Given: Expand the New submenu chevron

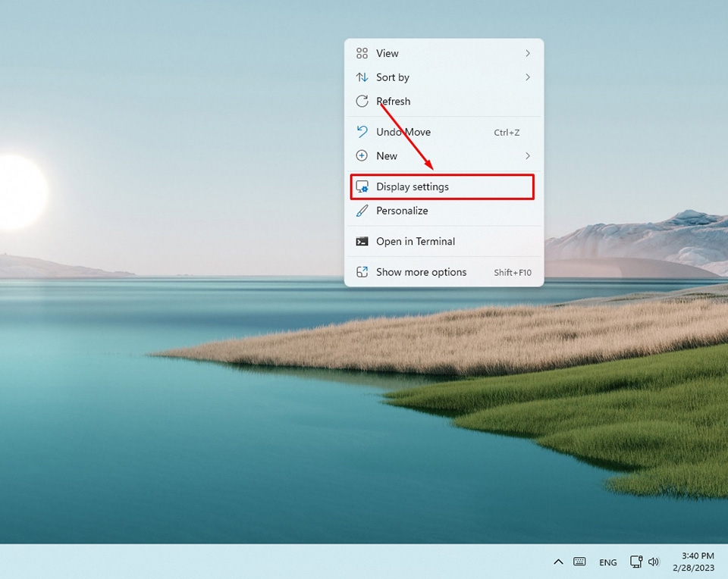Looking at the screenshot, I should click(529, 156).
